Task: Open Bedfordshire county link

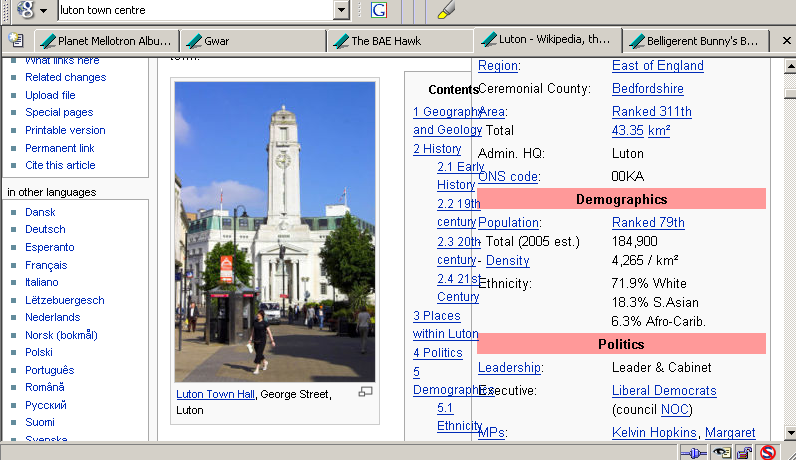Action: pyautogui.click(x=648, y=88)
